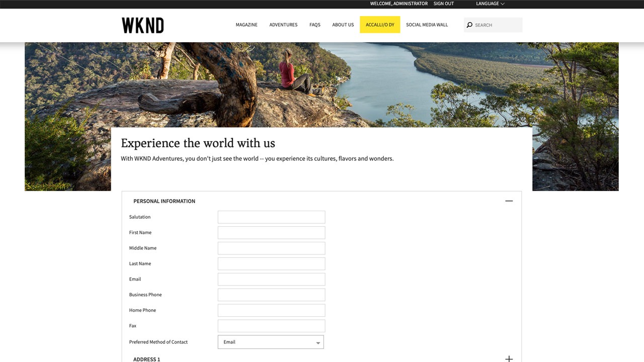Click the Salutation text field
The height and width of the screenshot is (362, 644).
[x=272, y=217]
